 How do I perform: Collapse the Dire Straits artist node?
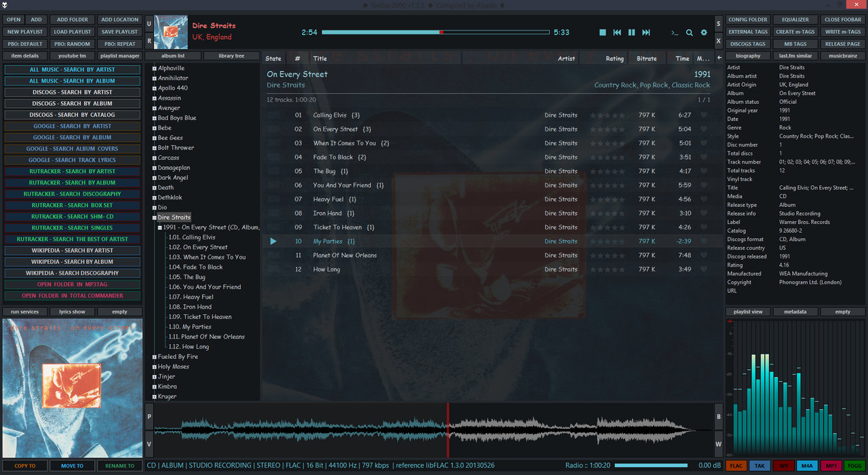[155, 218]
